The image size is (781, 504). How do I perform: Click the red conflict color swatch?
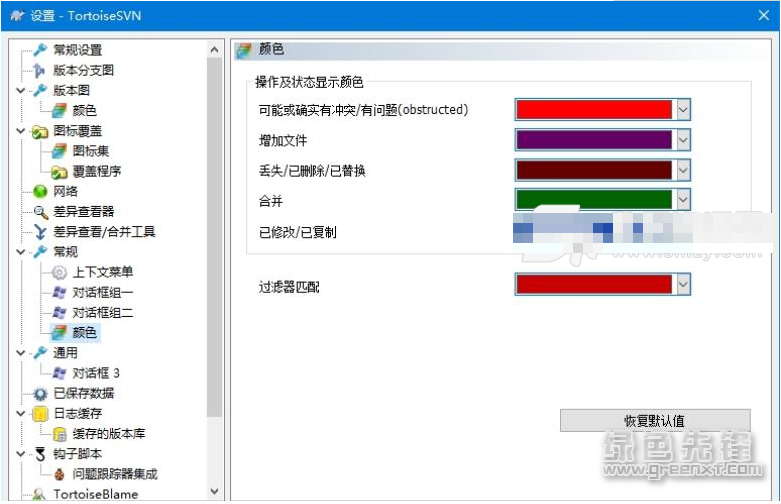click(594, 110)
